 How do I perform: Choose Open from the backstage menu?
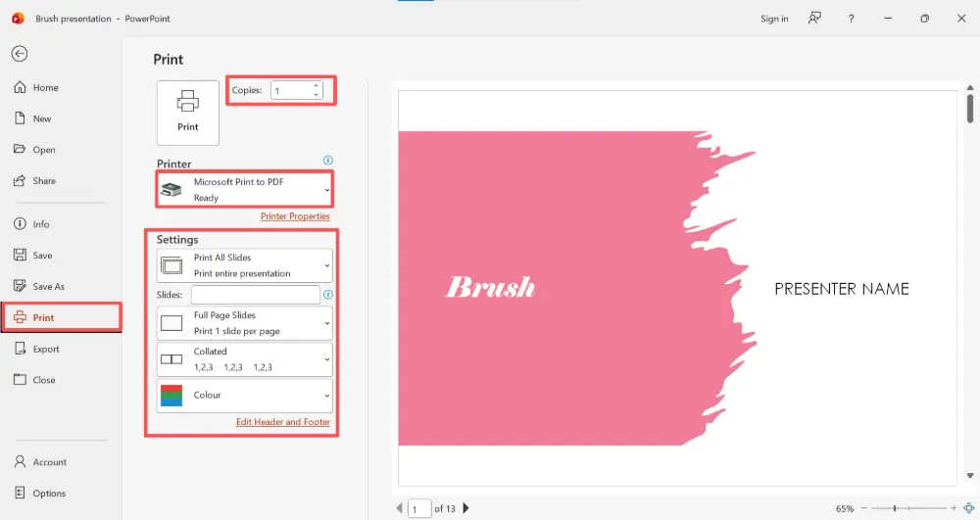pos(35,149)
